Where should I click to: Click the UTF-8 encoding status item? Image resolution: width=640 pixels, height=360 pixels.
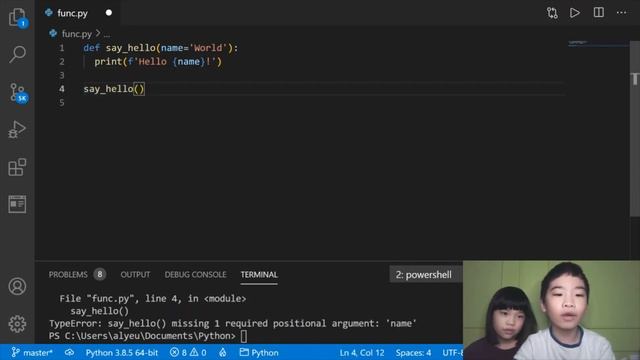coord(452,353)
